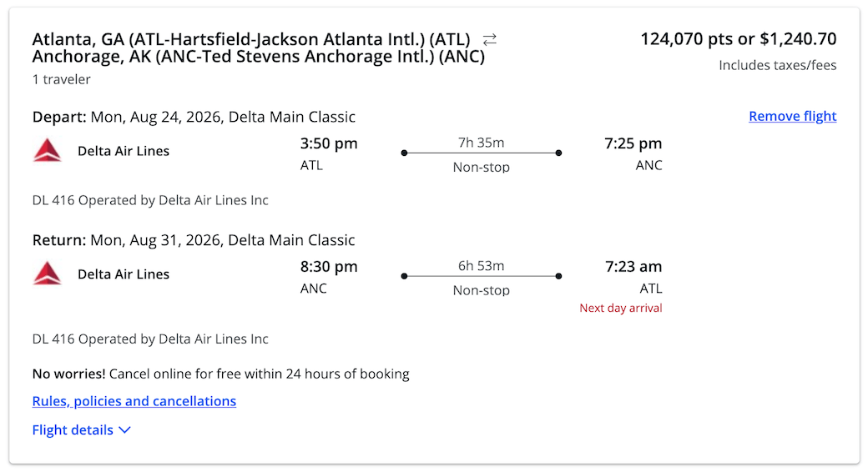Click the Delta logo on the return flight
This screenshot has height=472, width=868.
[48, 274]
